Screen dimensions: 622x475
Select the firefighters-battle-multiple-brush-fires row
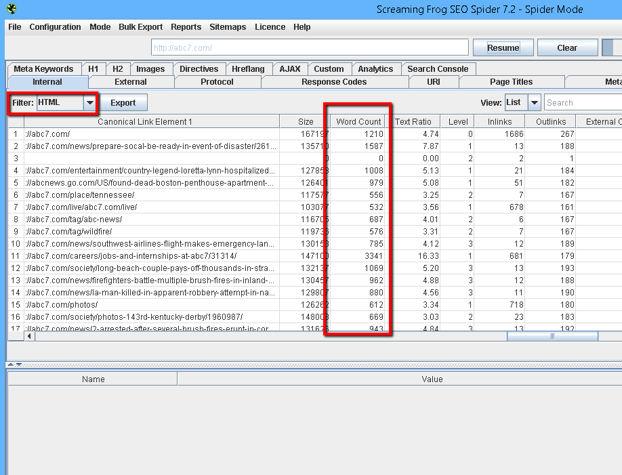(x=315, y=281)
